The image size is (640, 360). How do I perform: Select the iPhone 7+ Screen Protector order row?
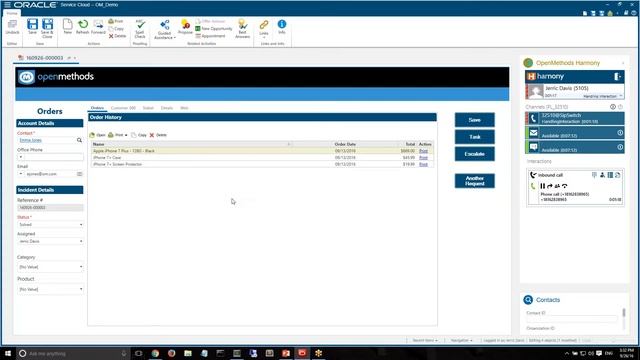tap(261, 164)
